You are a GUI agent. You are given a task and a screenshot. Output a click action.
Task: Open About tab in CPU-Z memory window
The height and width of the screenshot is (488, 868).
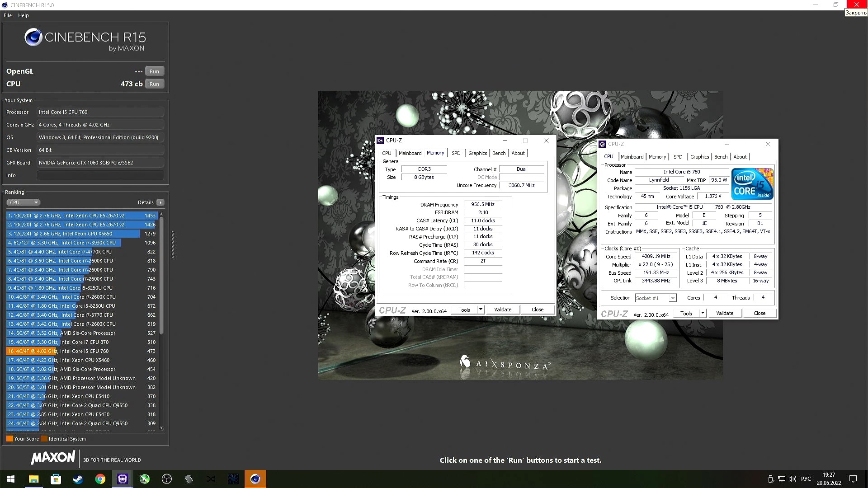click(x=518, y=153)
